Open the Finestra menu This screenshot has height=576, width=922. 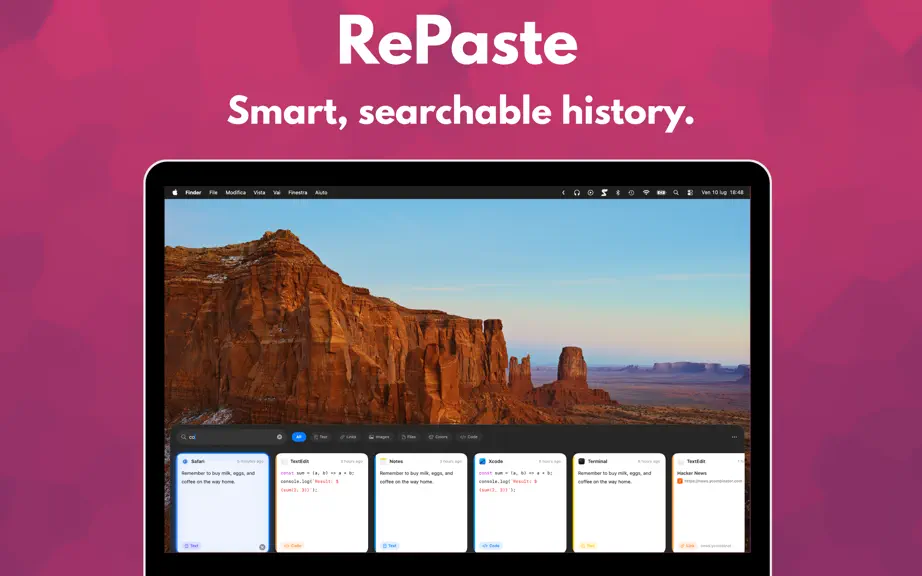298,192
